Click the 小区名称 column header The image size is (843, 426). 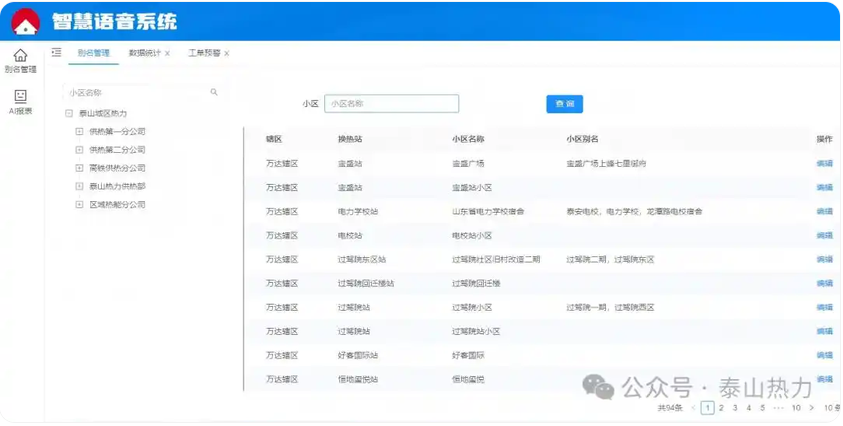coord(468,139)
